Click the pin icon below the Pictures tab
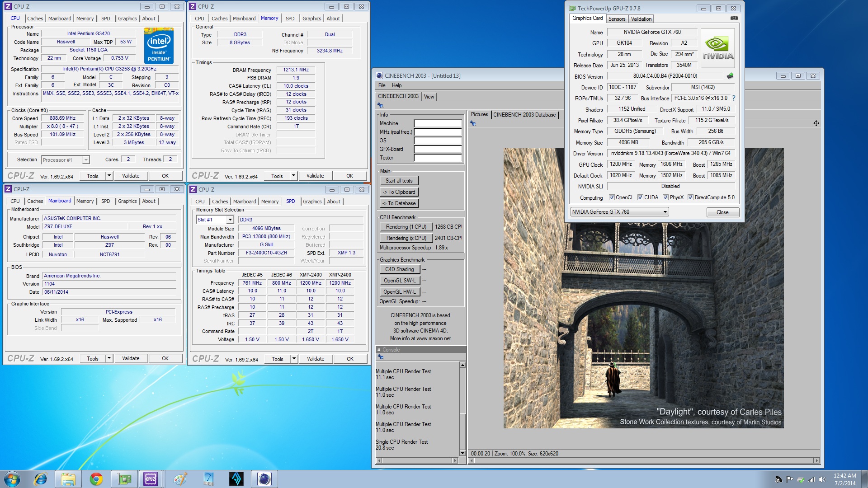Viewport: 868px width, 488px height. (473, 123)
